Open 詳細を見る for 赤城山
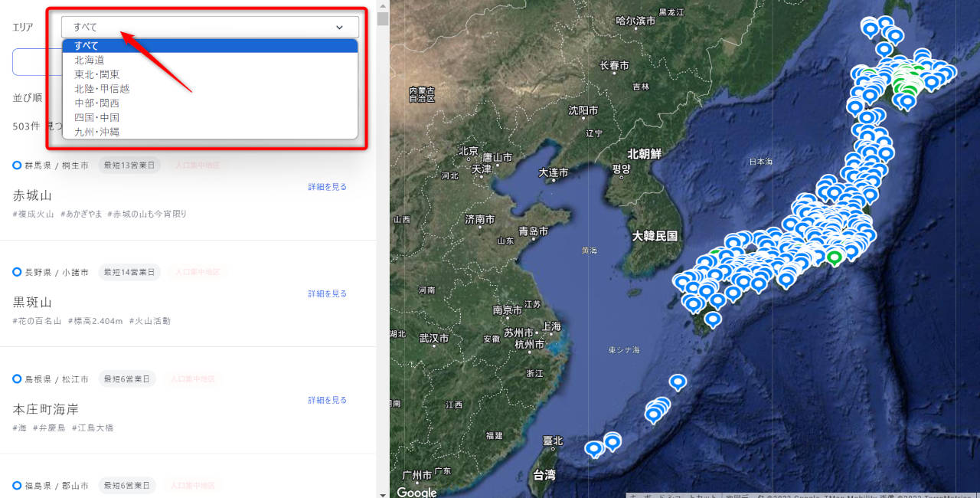The height and width of the screenshot is (498, 980). 328,187
